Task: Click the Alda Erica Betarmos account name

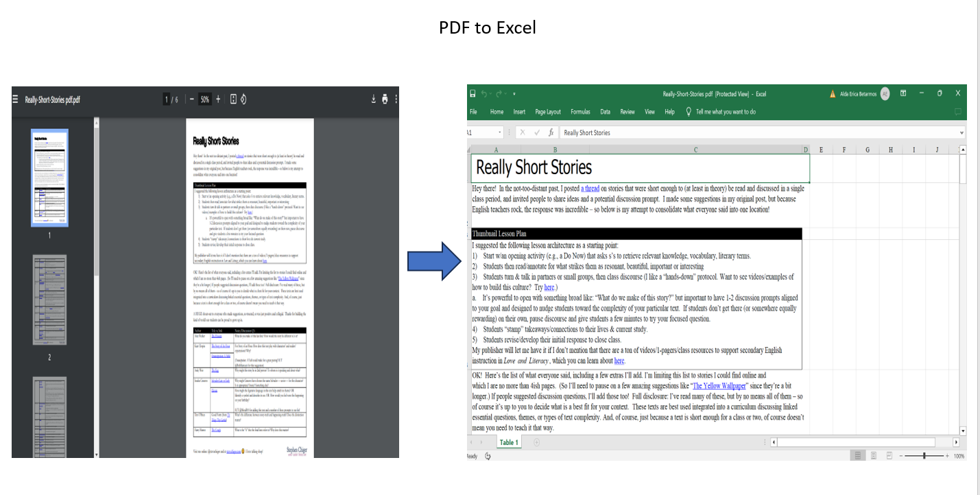Action: click(858, 94)
